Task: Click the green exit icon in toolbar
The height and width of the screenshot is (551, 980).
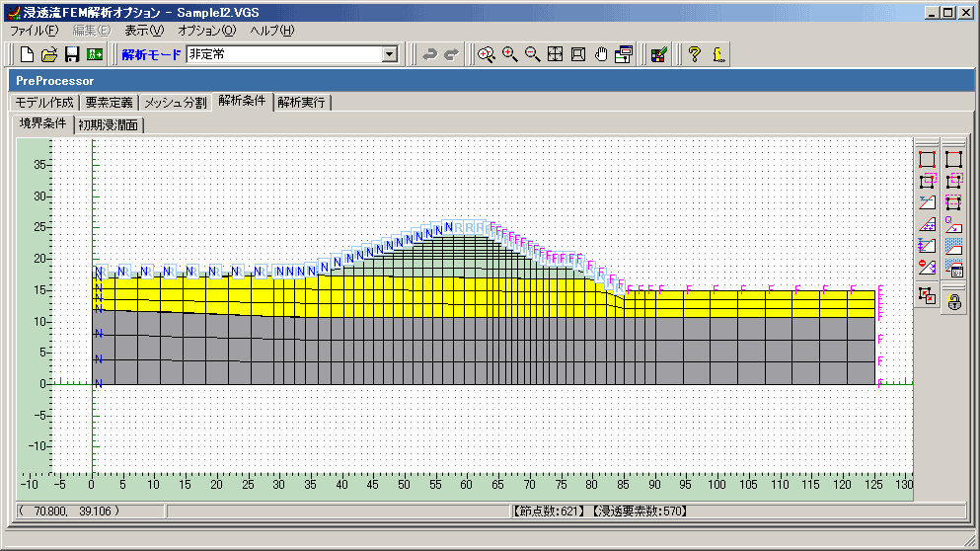Action: [x=96, y=55]
